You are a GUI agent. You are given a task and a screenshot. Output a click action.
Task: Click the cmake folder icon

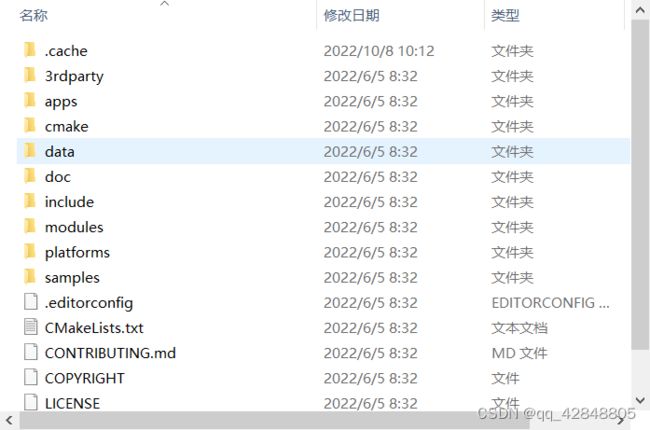coord(30,126)
